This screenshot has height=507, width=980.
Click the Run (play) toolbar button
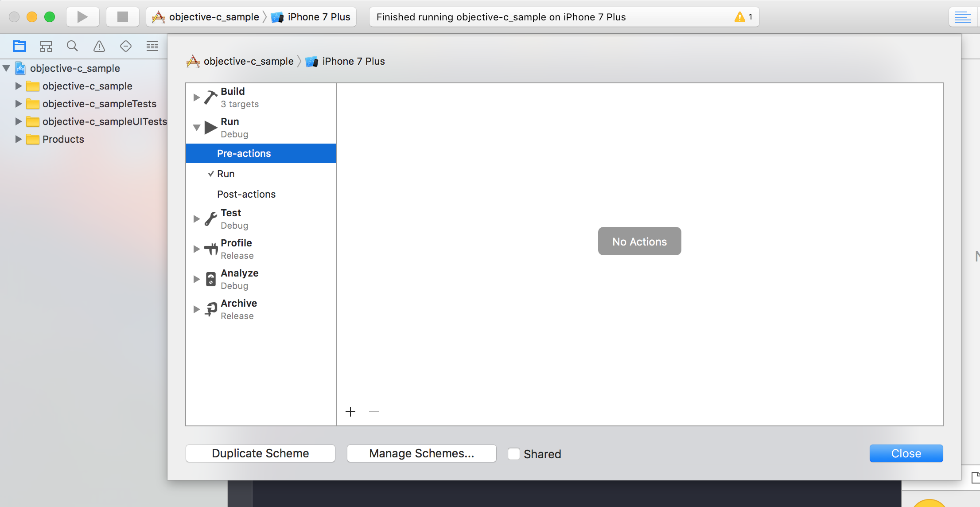(x=82, y=17)
